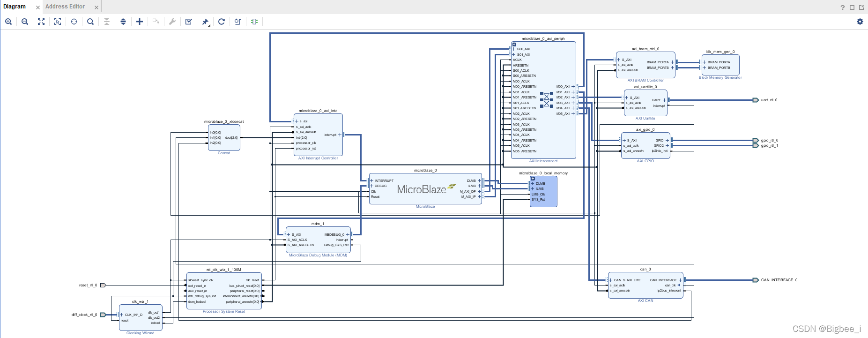
Task: Click the AXI Interconnect label
Action: (543, 161)
